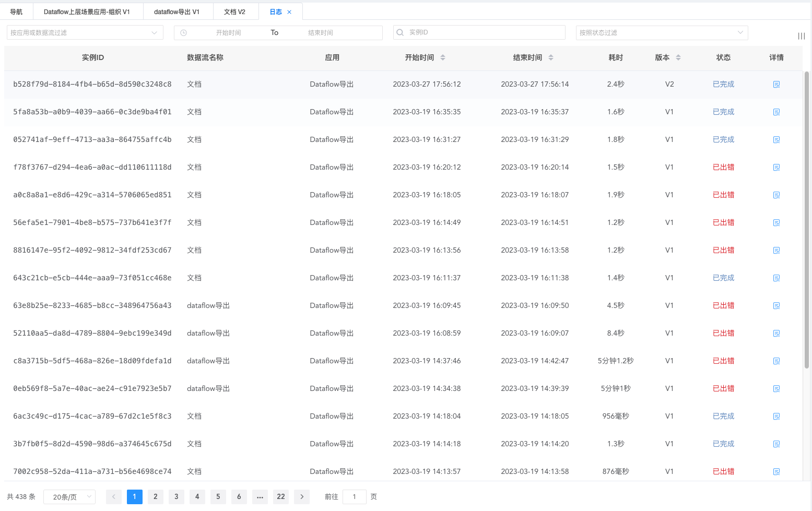Image resolution: width=812 pixels, height=511 pixels.
Task: Click V2 version cell
Action: [669, 84]
